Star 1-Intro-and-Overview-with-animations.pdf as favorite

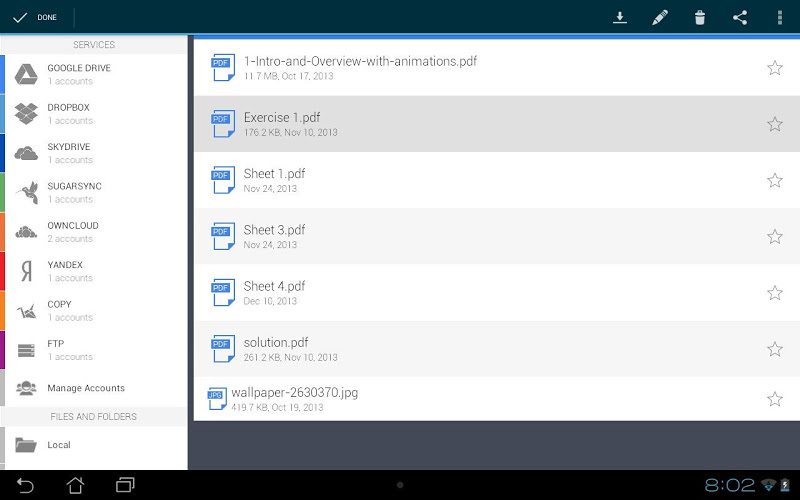coord(774,68)
